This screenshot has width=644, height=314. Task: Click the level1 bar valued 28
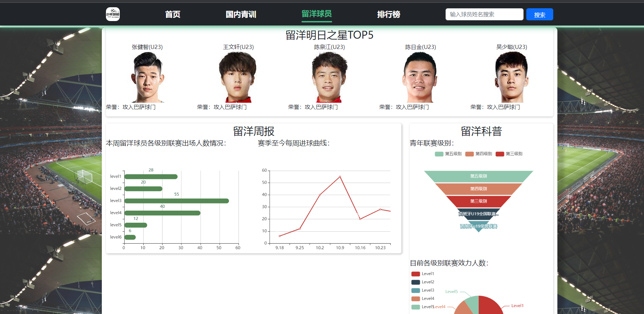[151, 177]
